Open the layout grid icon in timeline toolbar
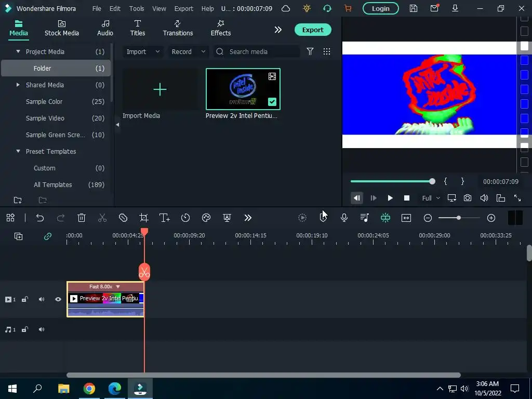Image resolution: width=532 pixels, height=399 pixels. tap(10, 218)
